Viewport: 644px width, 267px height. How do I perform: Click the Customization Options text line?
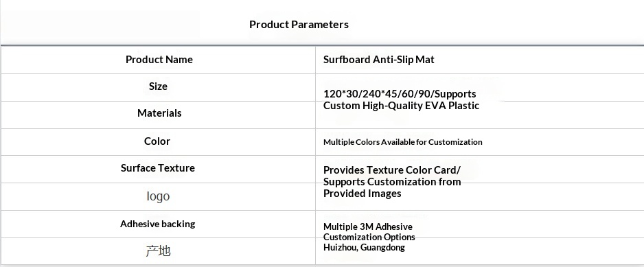point(369,237)
